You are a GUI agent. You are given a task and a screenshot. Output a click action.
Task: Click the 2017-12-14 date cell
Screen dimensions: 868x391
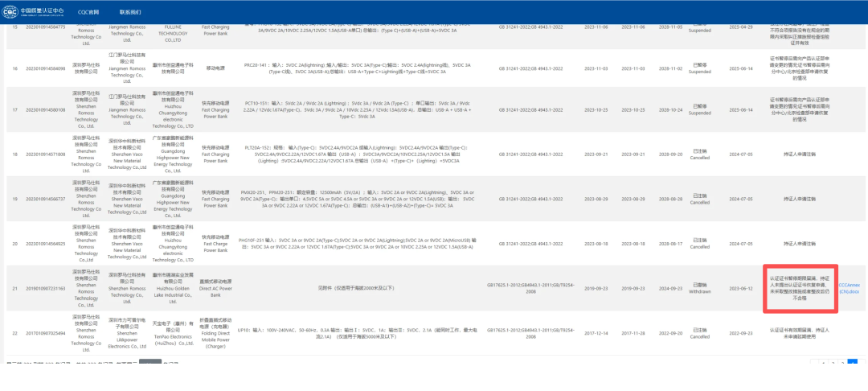(x=596, y=333)
